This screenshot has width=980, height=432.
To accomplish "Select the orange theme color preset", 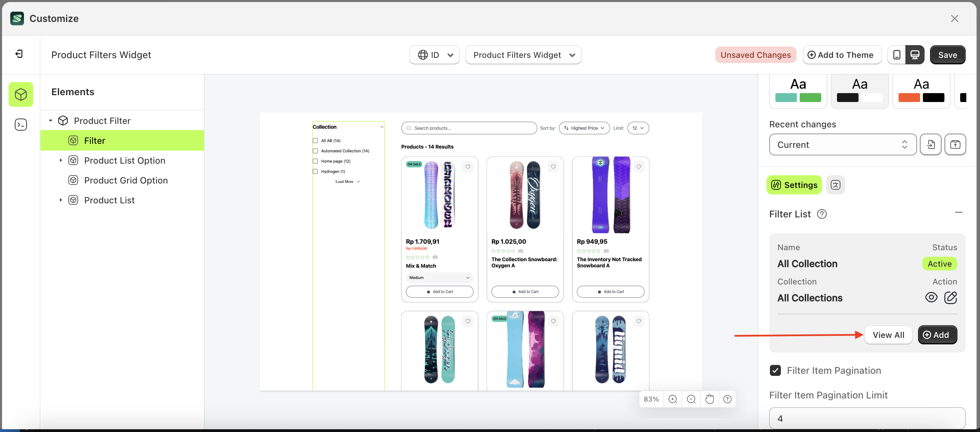I will point(921,91).
